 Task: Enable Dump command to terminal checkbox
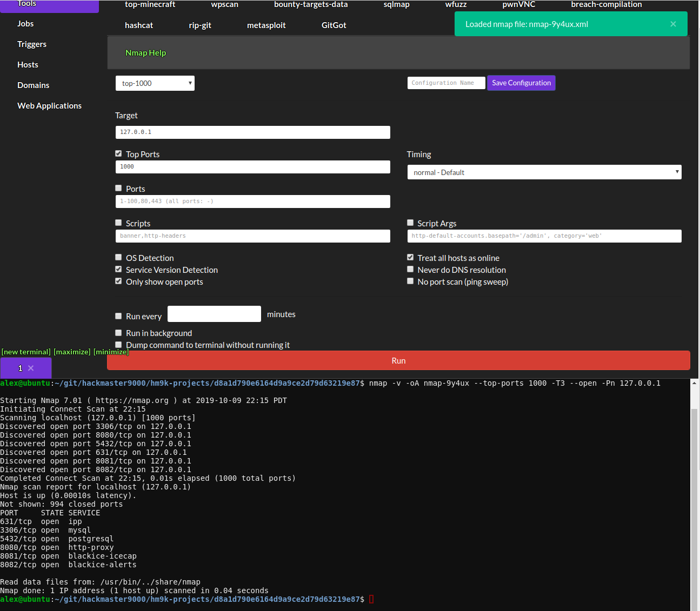click(x=118, y=345)
